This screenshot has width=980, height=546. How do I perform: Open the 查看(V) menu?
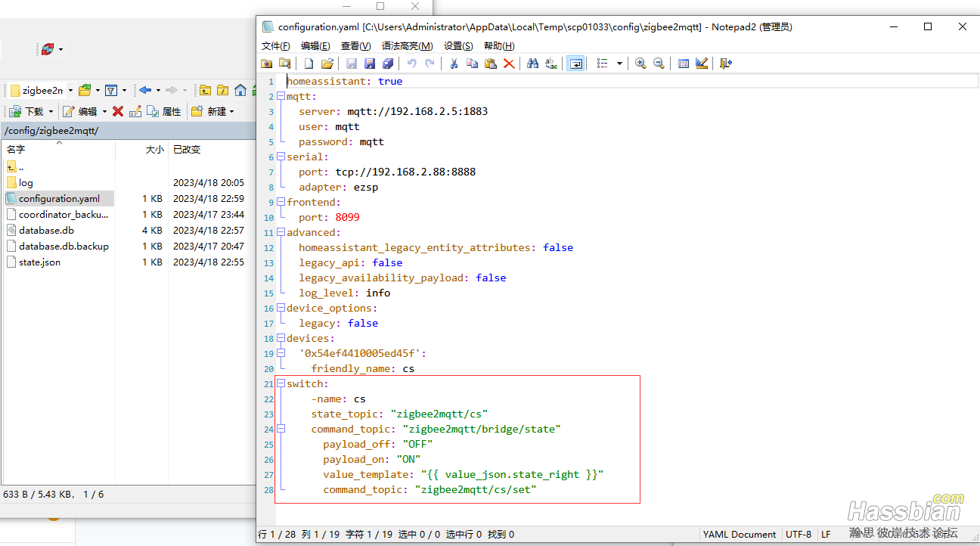pyautogui.click(x=355, y=46)
